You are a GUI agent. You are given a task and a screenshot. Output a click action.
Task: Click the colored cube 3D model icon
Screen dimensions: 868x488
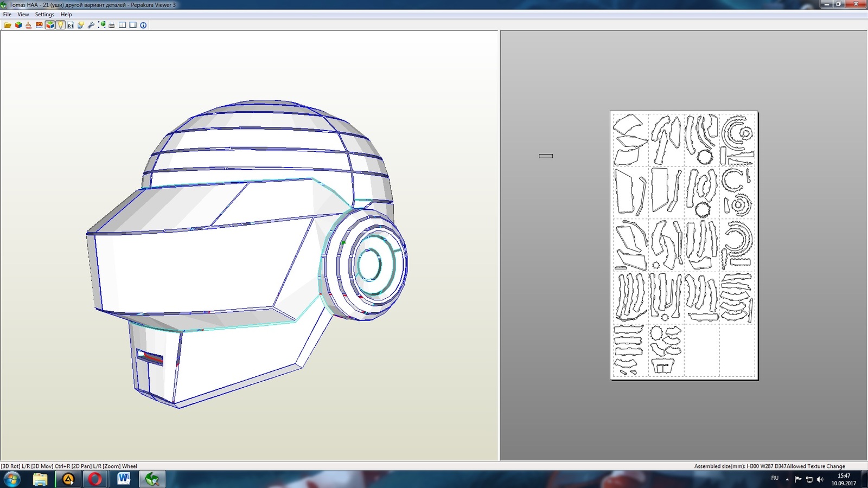click(x=18, y=25)
